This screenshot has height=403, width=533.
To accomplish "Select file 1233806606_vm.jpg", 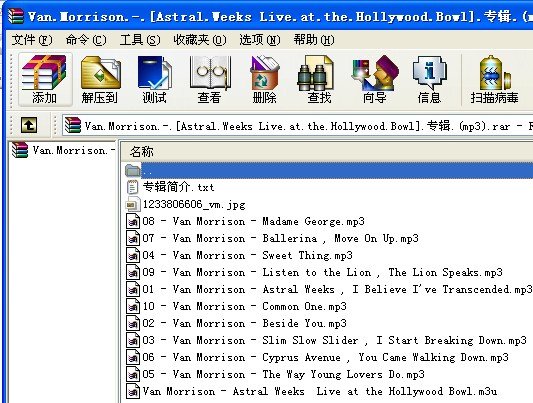I will point(194,204).
